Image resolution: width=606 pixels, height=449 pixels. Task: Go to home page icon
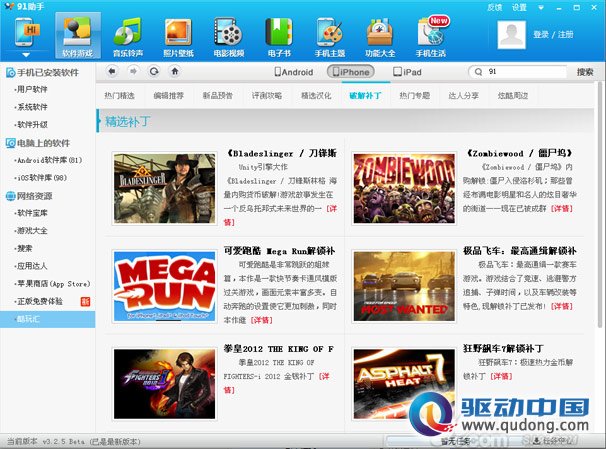tap(175, 71)
